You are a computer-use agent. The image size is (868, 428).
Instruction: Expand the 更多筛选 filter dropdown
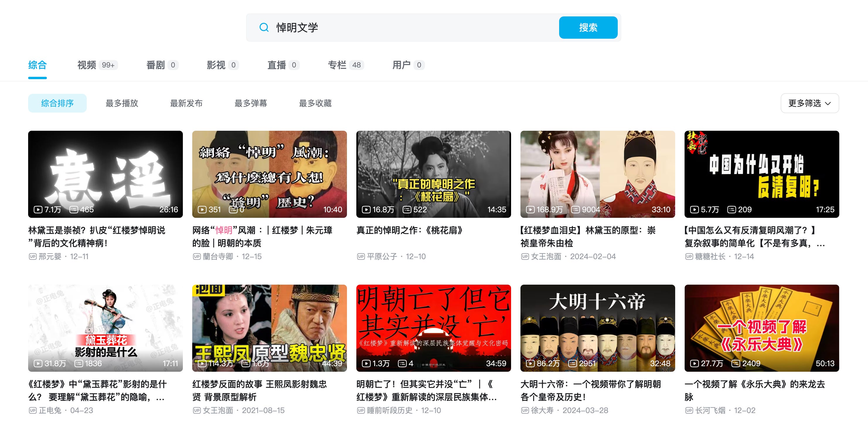tap(809, 103)
